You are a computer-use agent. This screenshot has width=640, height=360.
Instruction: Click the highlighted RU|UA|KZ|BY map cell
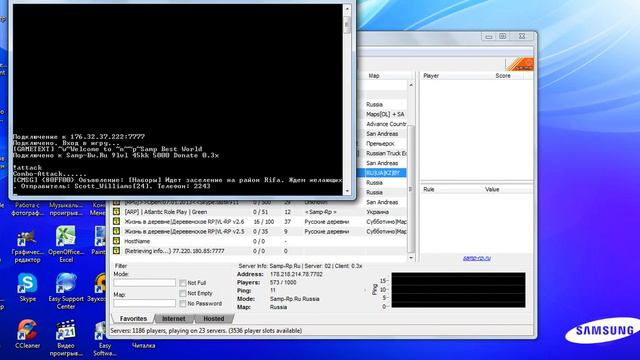coord(383,173)
